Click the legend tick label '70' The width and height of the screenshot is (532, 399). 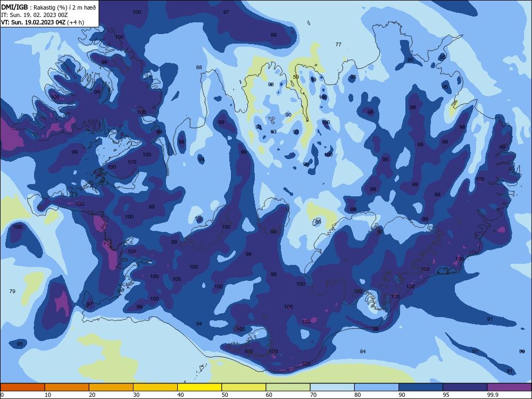pos(313,395)
